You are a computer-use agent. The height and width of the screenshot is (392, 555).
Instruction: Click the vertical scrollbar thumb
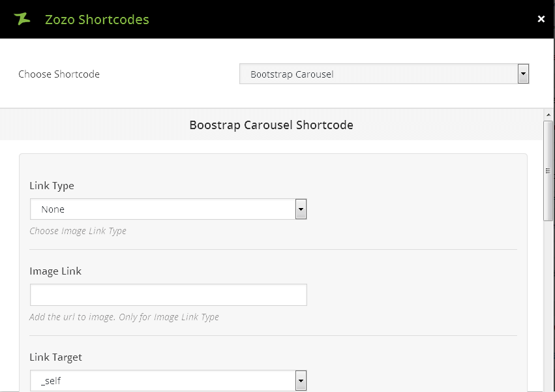pos(548,170)
